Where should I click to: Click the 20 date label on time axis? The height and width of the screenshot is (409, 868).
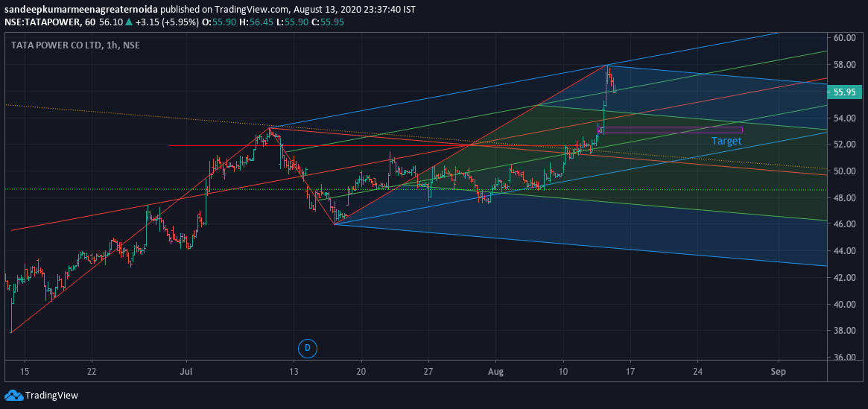click(x=361, y=370)
